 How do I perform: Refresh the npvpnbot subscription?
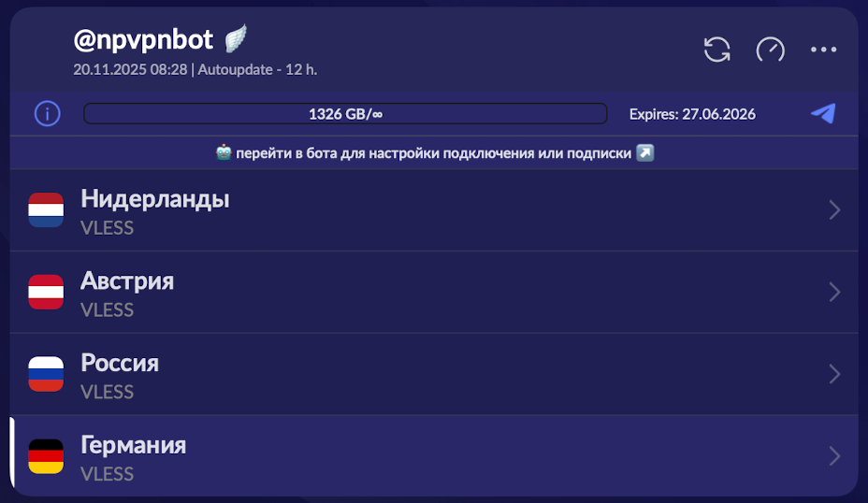pyautogui.click(x=717, y=50)
